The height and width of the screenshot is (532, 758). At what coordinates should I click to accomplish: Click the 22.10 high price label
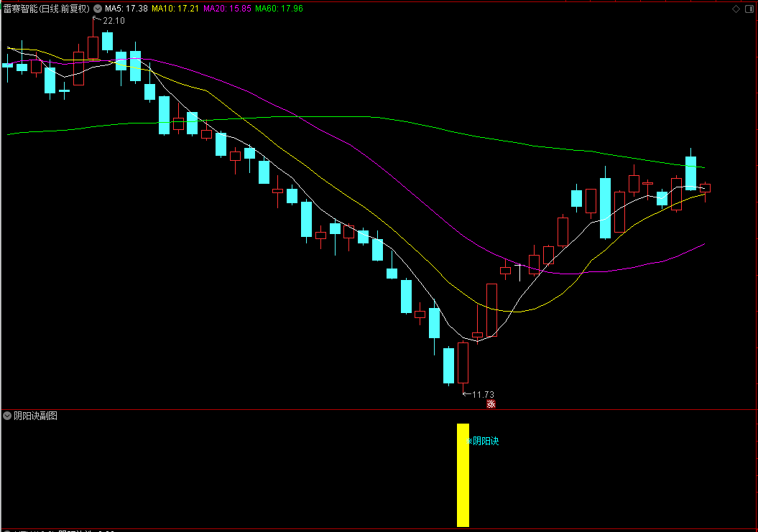(114, 21)
